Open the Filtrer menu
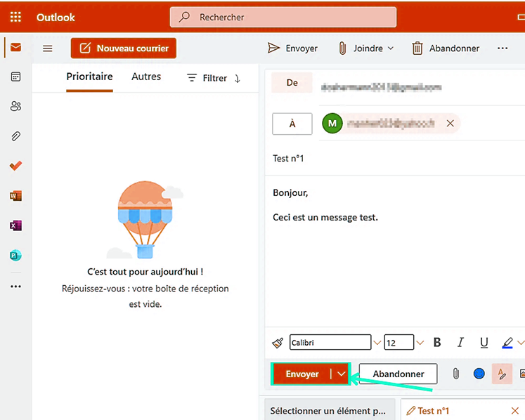Screen dimensions: 525x420 click(x=207, y=78)
